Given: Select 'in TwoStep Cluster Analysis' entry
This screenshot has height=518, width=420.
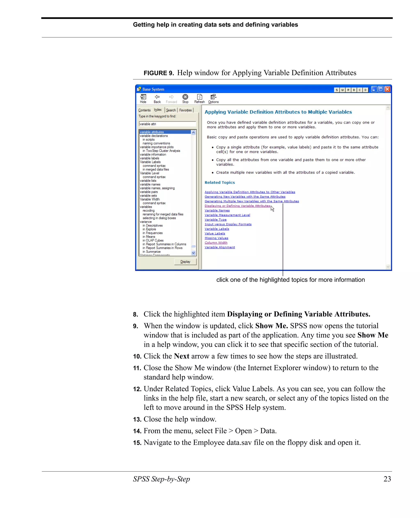Looking at the screenshot, I should pyautogui.click(x=161, y=151).
